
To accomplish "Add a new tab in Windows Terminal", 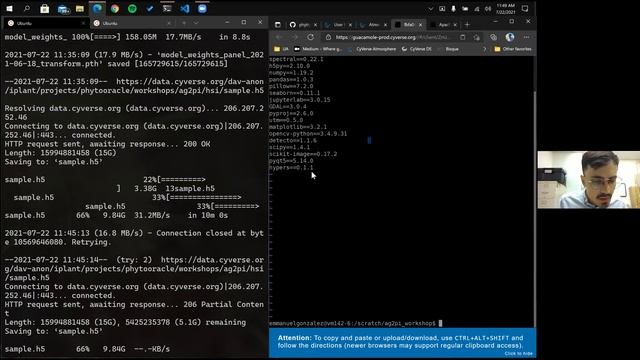I will (x=184, y=23).
